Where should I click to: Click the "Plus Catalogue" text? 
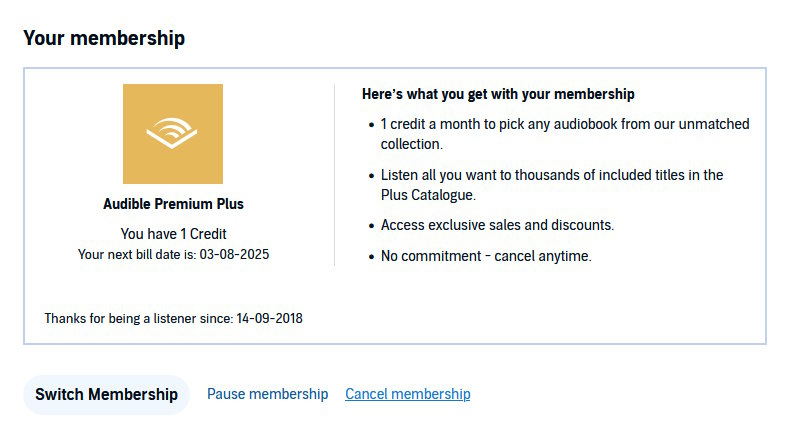(427, 195)
